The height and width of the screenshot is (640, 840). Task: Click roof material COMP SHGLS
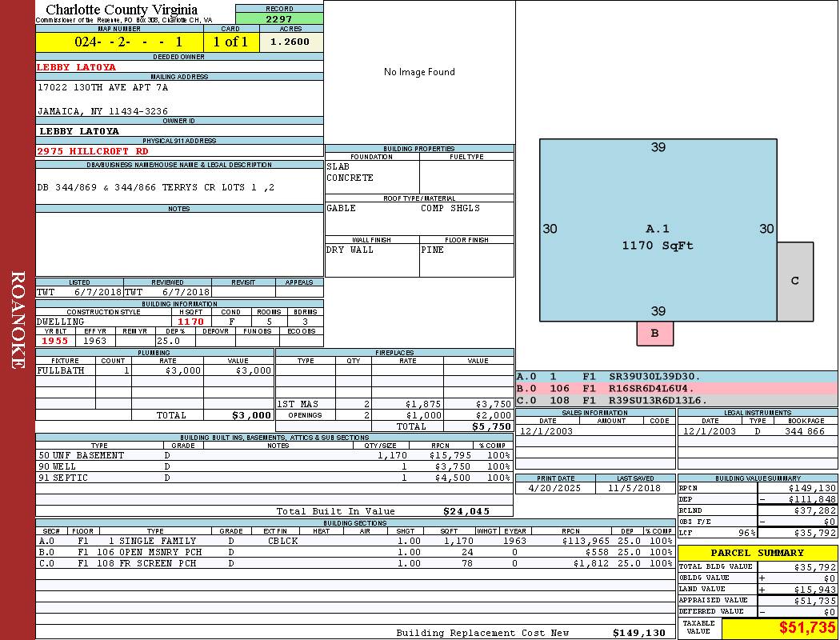click(x=450, y=208)
